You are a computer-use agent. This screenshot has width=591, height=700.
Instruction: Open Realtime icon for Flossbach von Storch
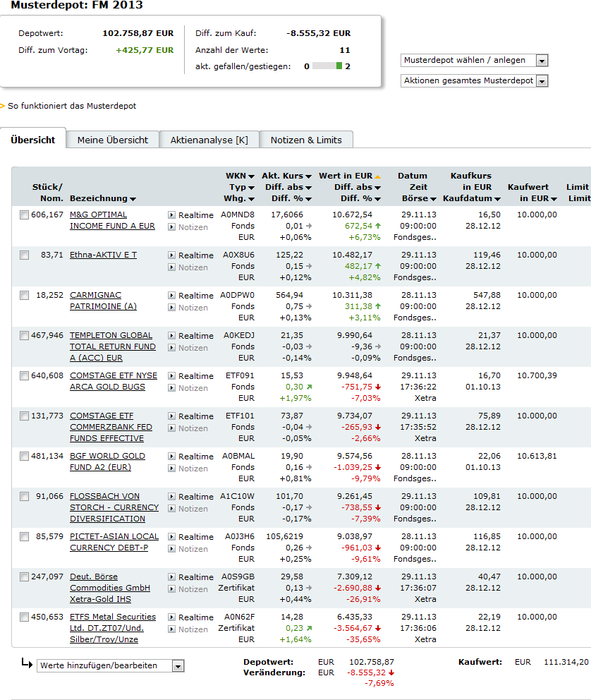(171, 497)
